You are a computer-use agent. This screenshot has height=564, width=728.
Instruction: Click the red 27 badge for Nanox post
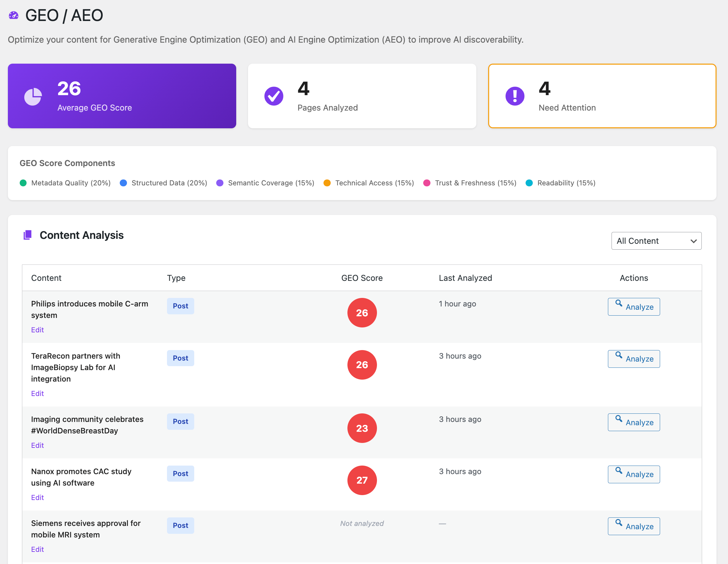pos(362,480)
